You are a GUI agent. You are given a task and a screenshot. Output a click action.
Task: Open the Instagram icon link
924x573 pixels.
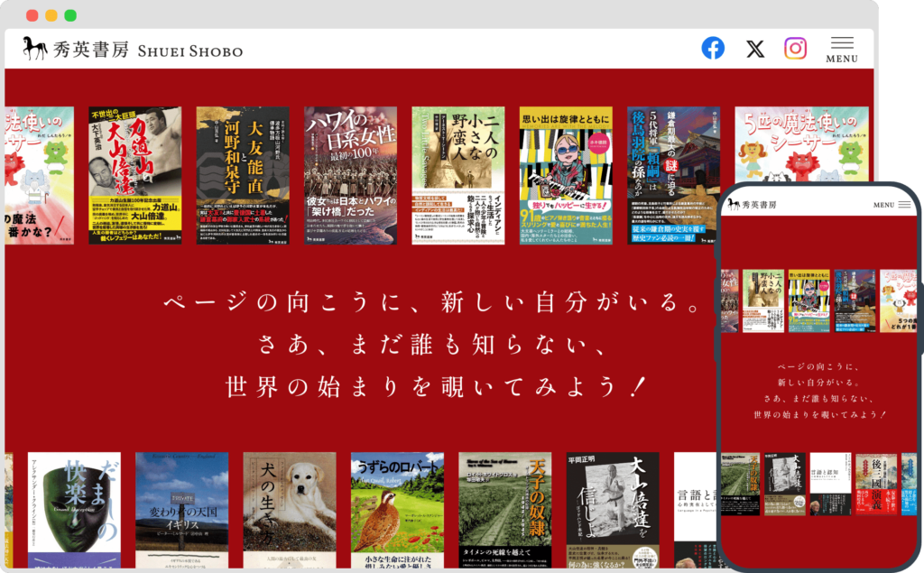(795, 48)
